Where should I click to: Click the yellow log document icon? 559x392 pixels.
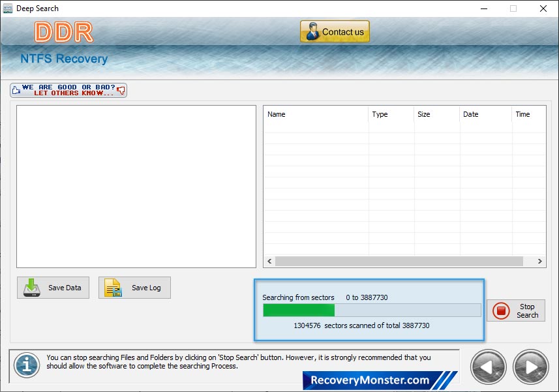113,288
